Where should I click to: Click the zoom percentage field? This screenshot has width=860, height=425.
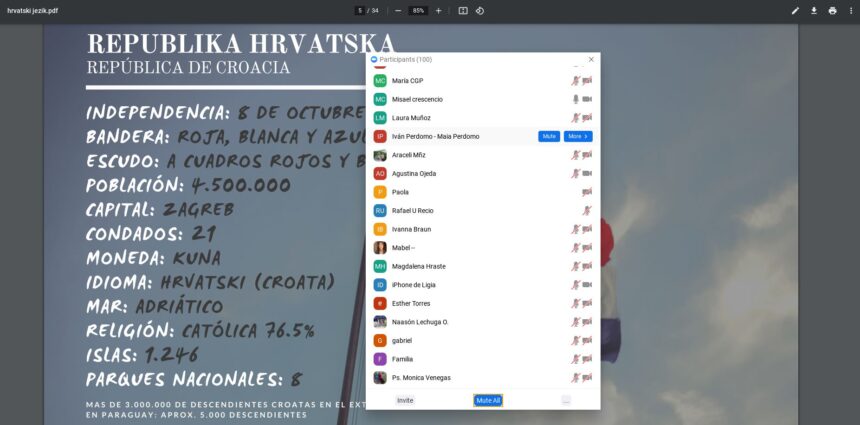coord(418,11)
